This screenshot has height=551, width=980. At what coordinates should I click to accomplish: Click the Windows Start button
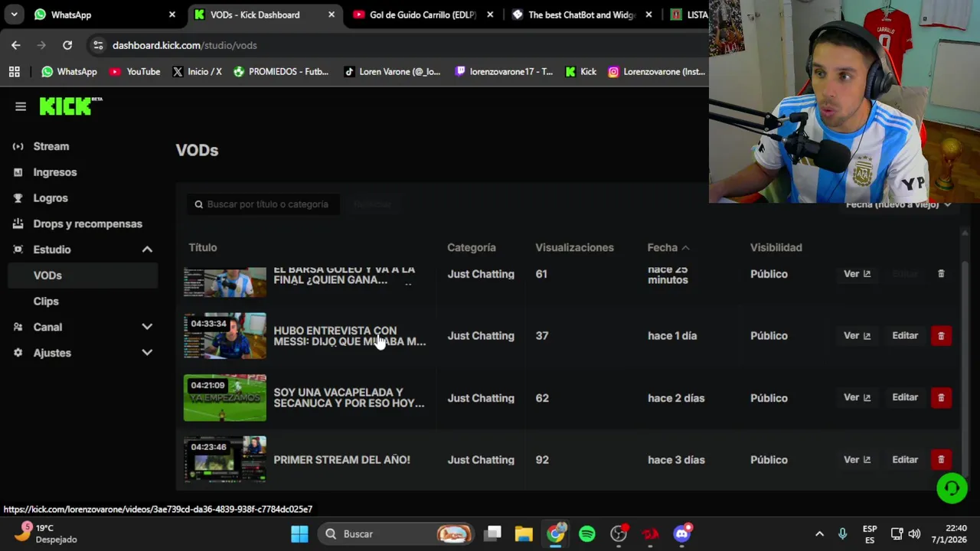299,533
